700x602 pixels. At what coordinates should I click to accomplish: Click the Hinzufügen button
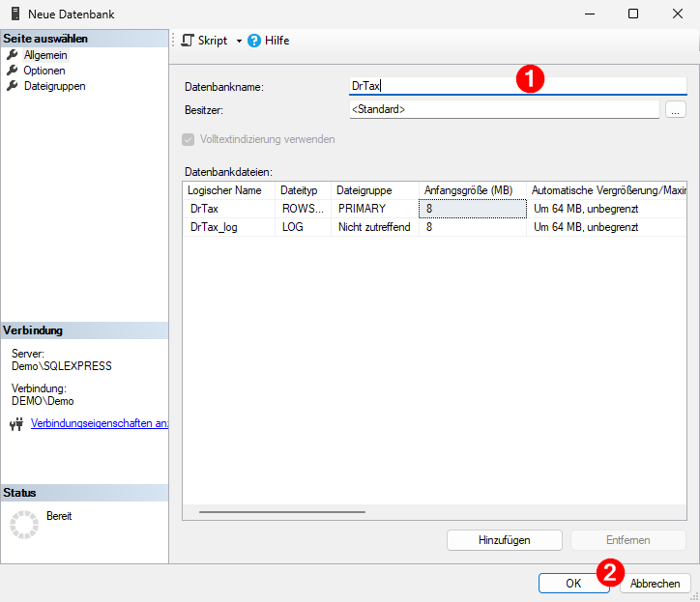pos(505,540)
